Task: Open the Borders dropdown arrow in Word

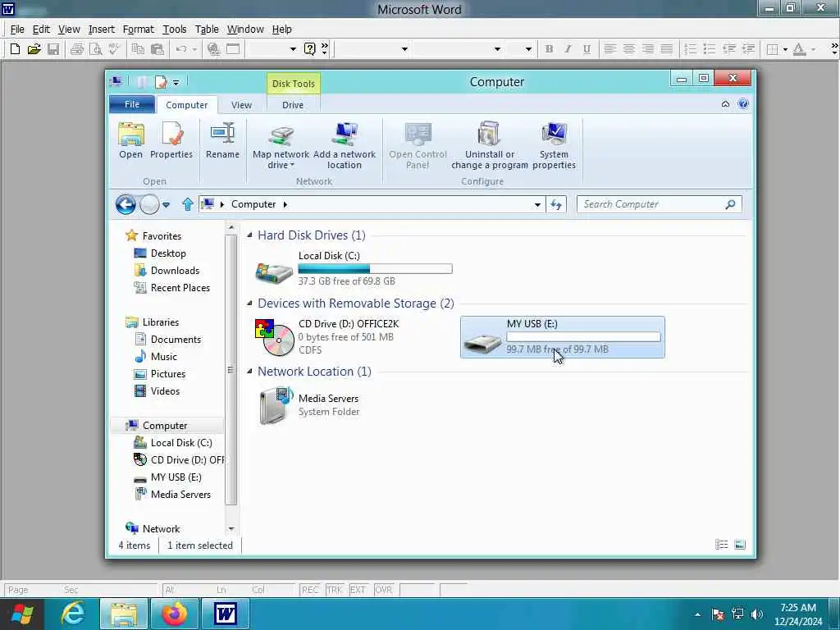Action: click(785, 49)
